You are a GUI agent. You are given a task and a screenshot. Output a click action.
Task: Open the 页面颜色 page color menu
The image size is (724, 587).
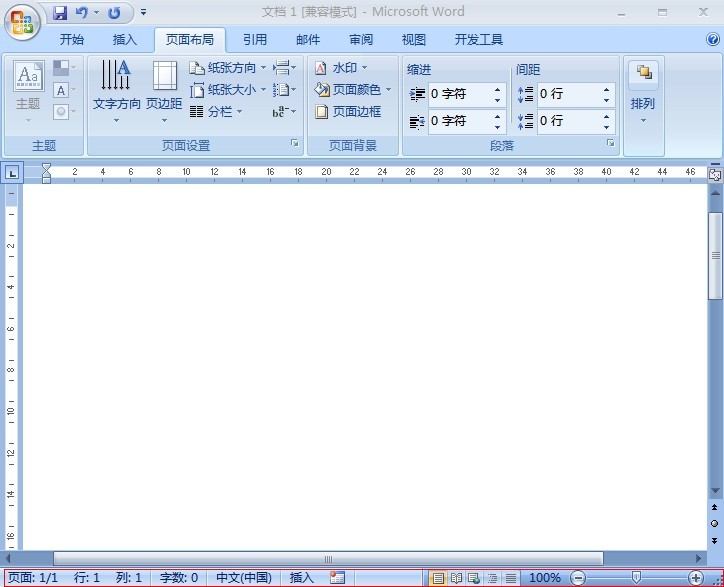[x=353, y=90]
